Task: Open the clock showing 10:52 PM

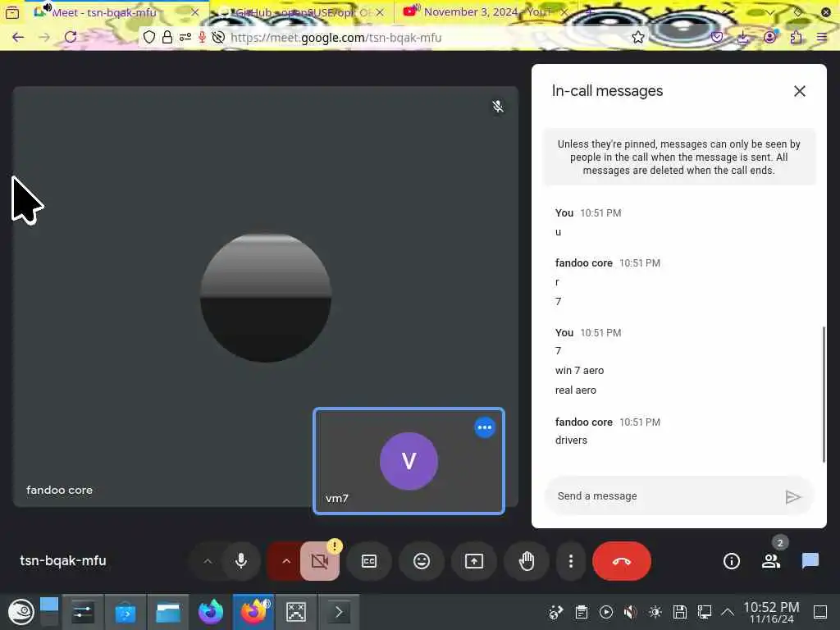Action: [771, 612]
